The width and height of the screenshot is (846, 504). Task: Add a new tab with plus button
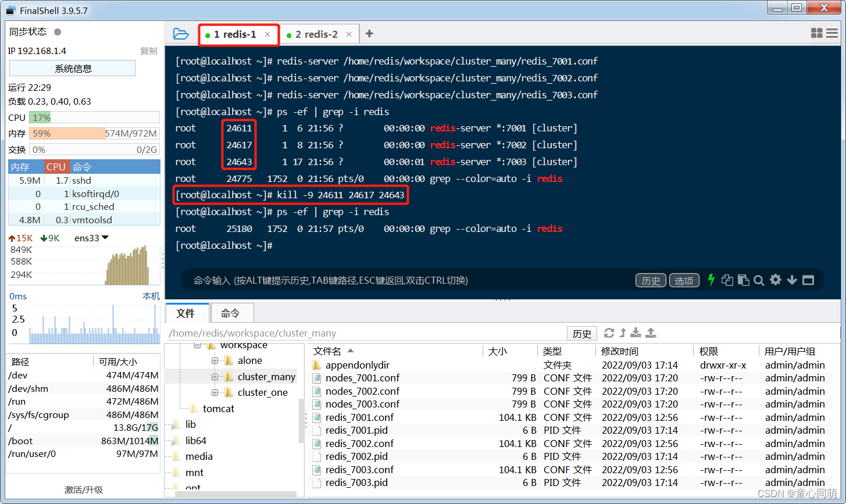(369, 34)
